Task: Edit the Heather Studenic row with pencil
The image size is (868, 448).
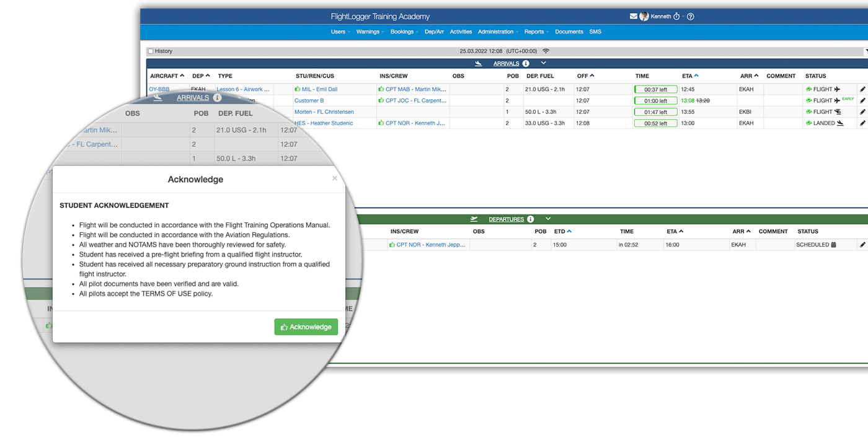Action: pos(862,123)
